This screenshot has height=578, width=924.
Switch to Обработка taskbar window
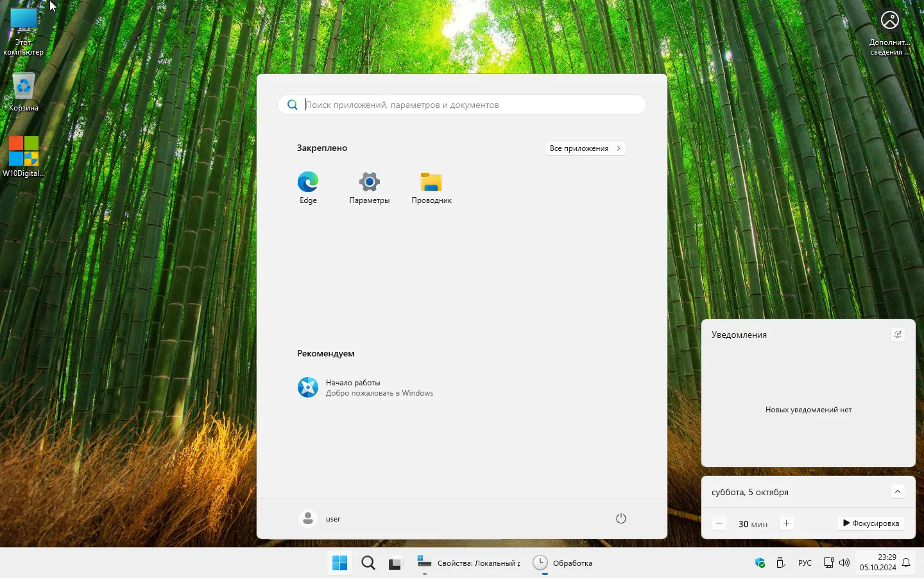[x=563, y=563]
